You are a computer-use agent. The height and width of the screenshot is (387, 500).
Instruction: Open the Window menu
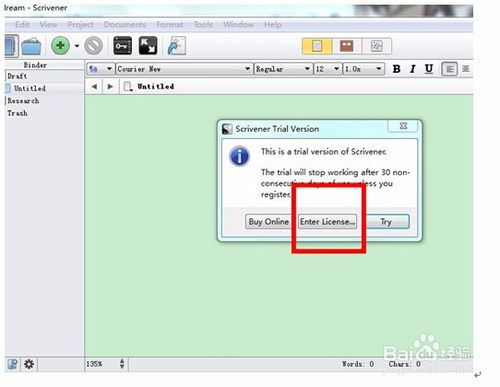(239, 25)
